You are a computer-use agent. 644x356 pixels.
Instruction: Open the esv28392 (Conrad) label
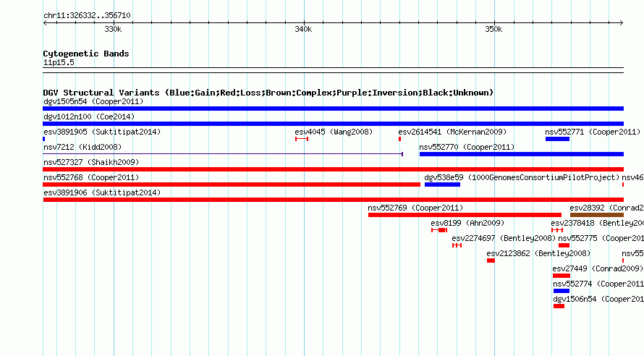pos(607,208)
